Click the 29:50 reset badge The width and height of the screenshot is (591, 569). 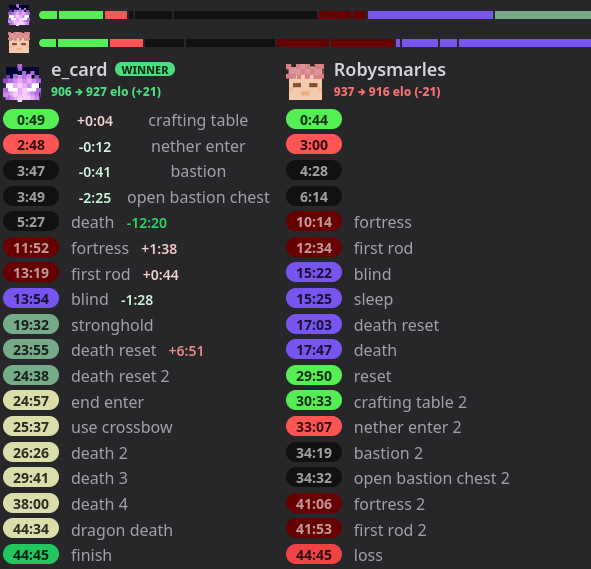pos(314,376)
